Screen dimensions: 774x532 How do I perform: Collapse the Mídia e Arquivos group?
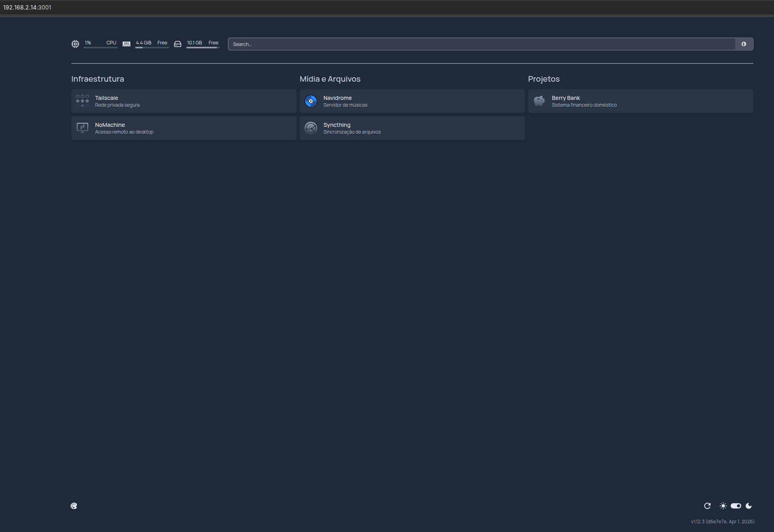[x=330, y=79]
